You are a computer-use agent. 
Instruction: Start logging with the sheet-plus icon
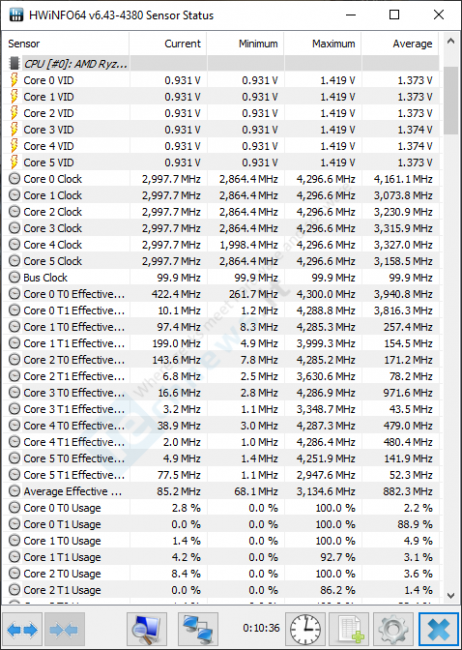tap(348, 630)
